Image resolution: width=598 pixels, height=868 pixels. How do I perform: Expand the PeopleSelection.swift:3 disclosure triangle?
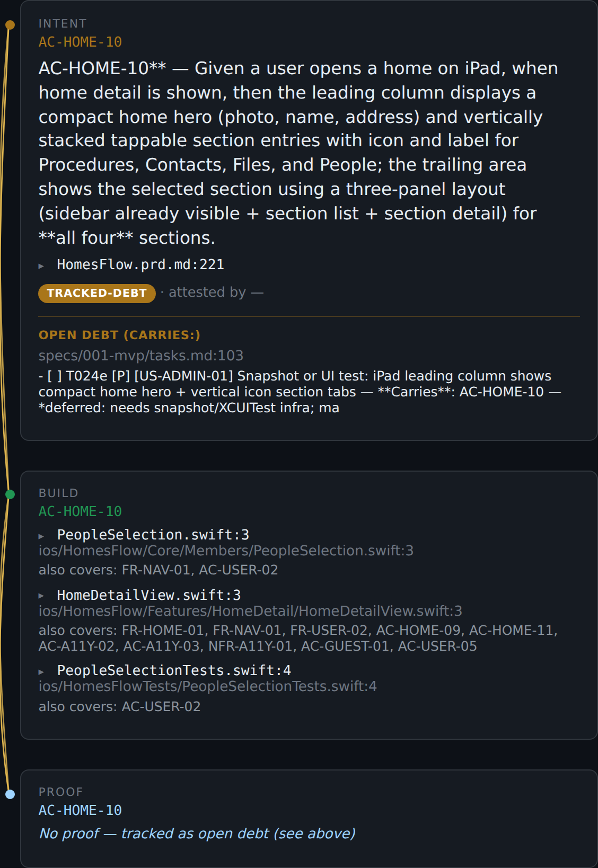coord(41,536)
